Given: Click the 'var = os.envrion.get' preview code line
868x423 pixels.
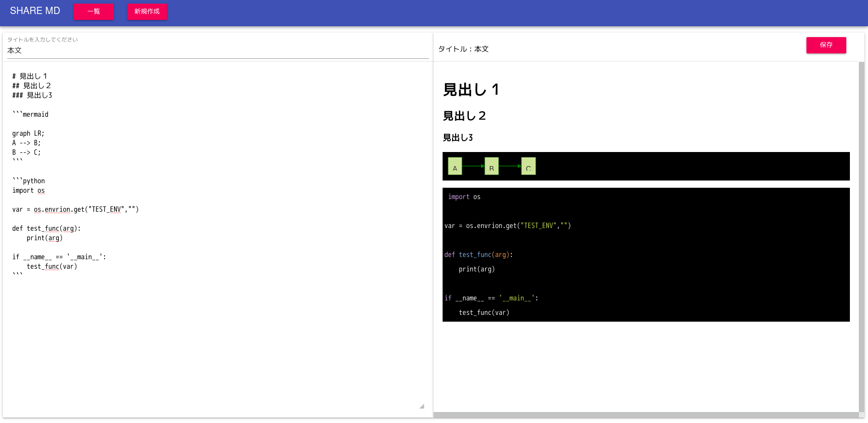Looking at the screenshot, I should click(508, 226).
